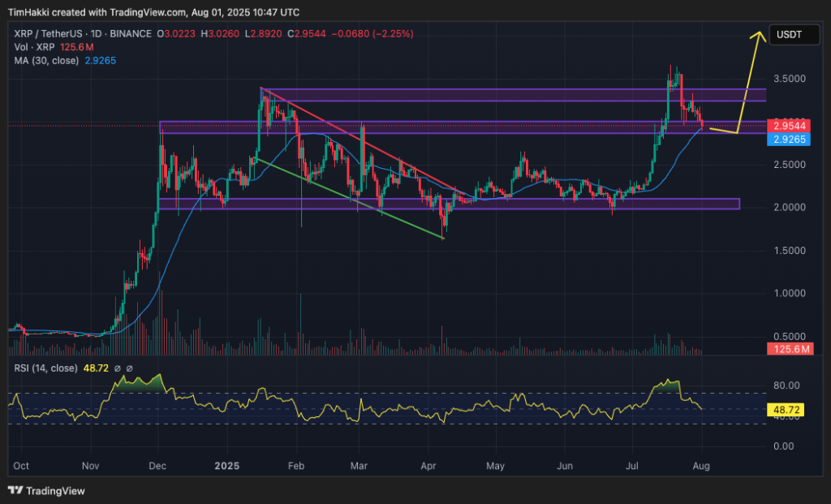Click the TradingView logo icon
Image resolution: width=831 pixels, height=504 pixels.
(15, 490)
